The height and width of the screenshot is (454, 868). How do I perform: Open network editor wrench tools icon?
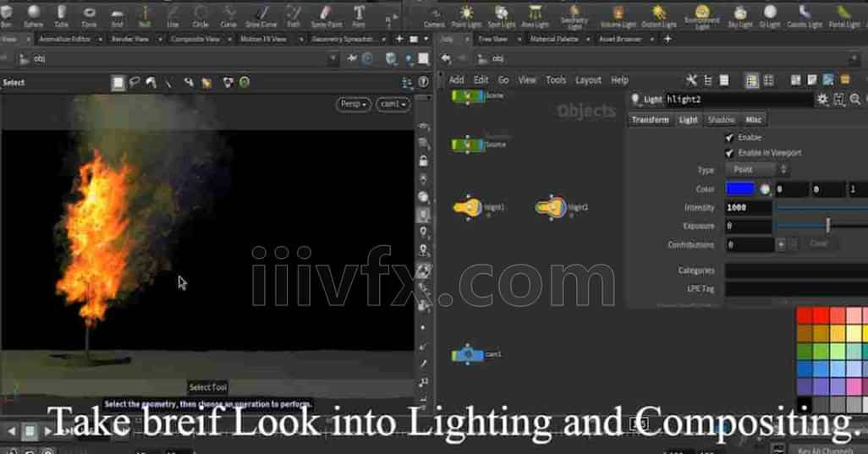pyautogui.click(x=691, y=80)
